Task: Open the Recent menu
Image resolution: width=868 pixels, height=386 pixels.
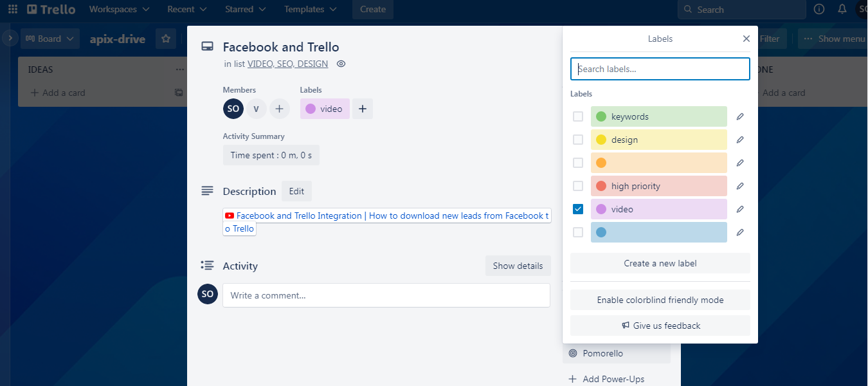Action: (x=186, y=9)
